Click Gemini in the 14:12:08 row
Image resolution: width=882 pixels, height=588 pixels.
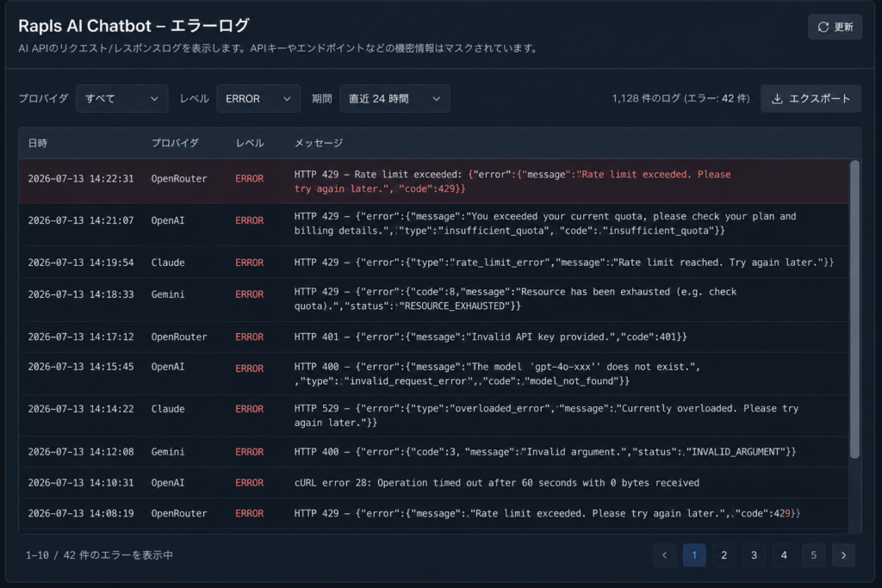coord(168,451)
